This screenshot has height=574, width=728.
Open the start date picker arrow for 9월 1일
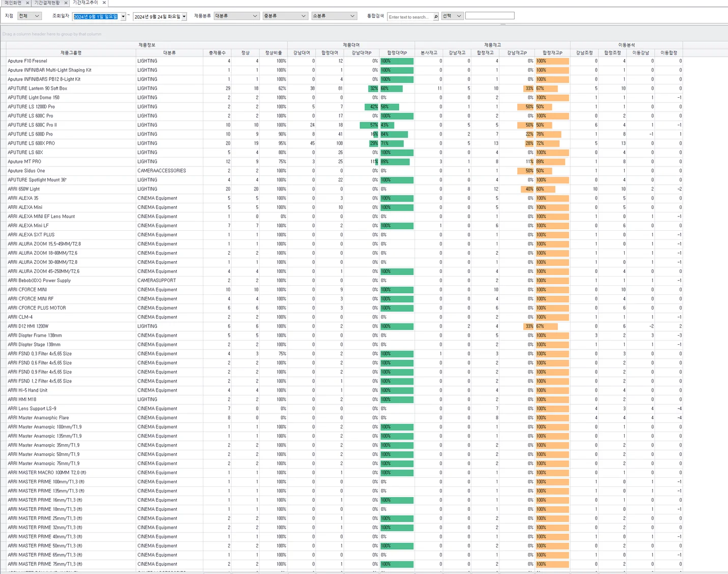pos(123,17)
